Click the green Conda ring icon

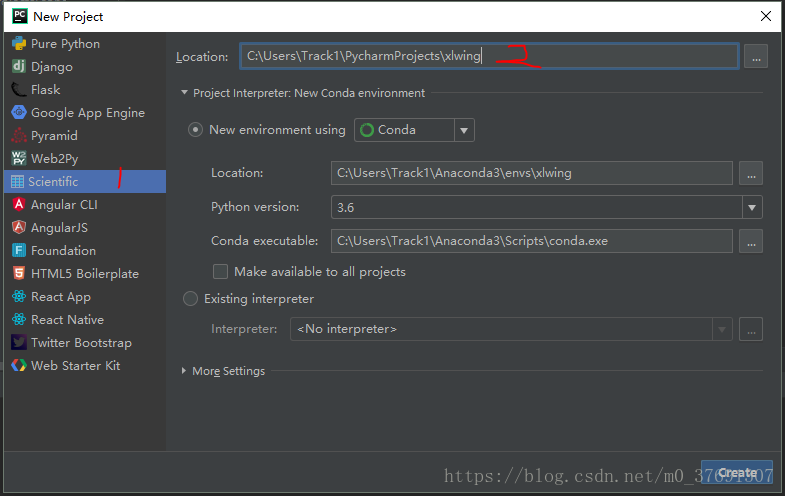[x=367, y=130]
